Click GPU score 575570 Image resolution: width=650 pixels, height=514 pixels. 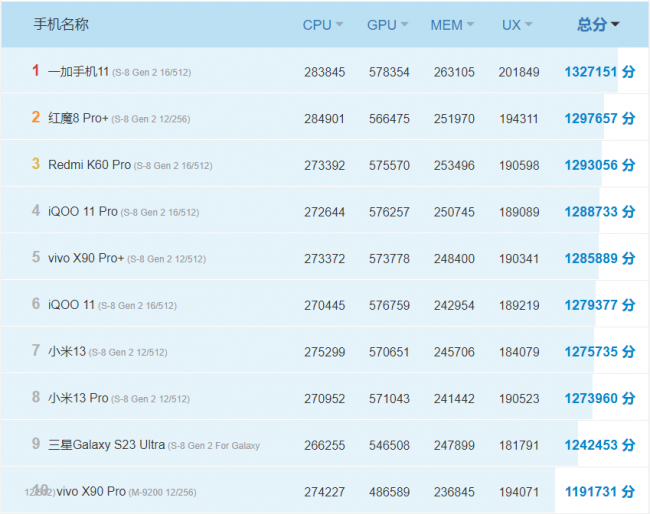(x=389, y=165)
